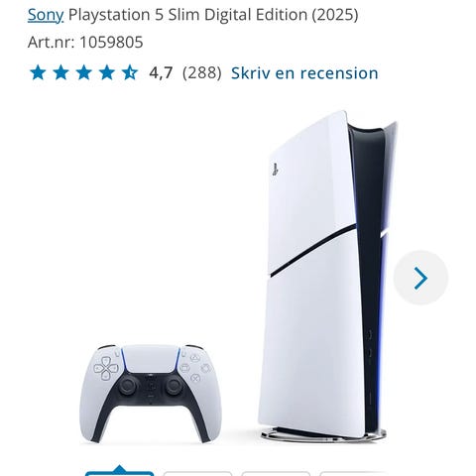Select the third image thumbnail
The image size is (476, 476).
tap(276, 474)
